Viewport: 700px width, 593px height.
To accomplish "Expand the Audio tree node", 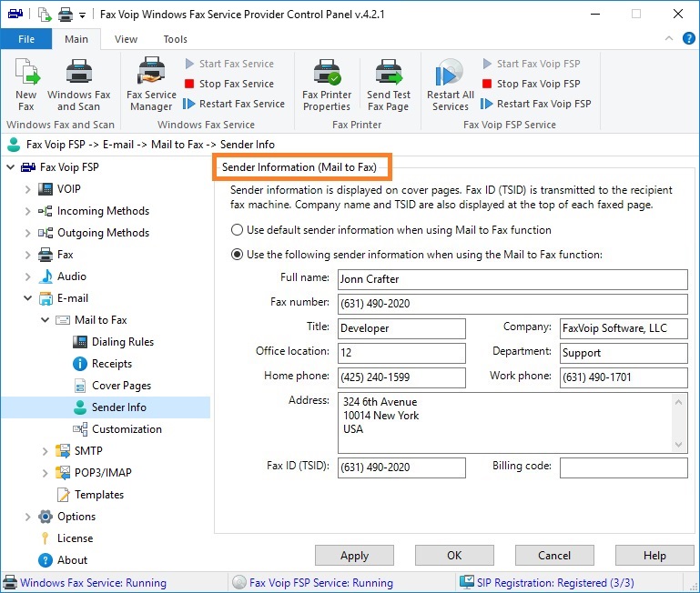I will pyautogui.click(x=27, y=276).
